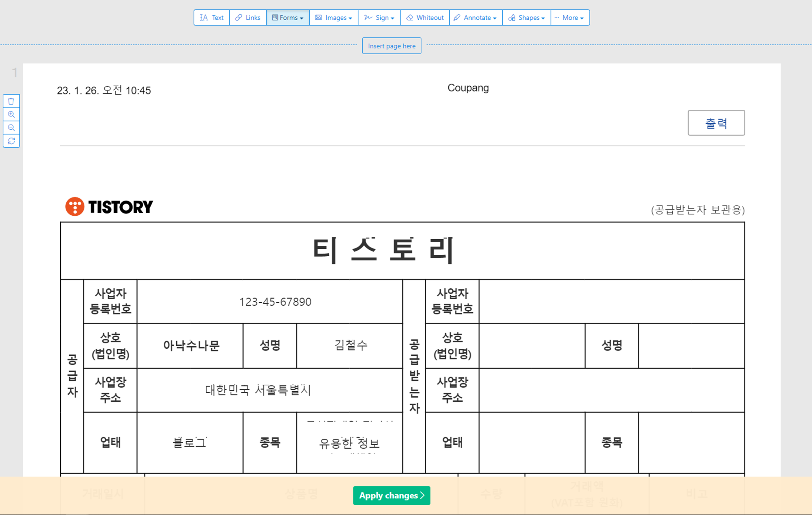Zoom out of the page
The image size is (812, 515).
coord(12,128)
